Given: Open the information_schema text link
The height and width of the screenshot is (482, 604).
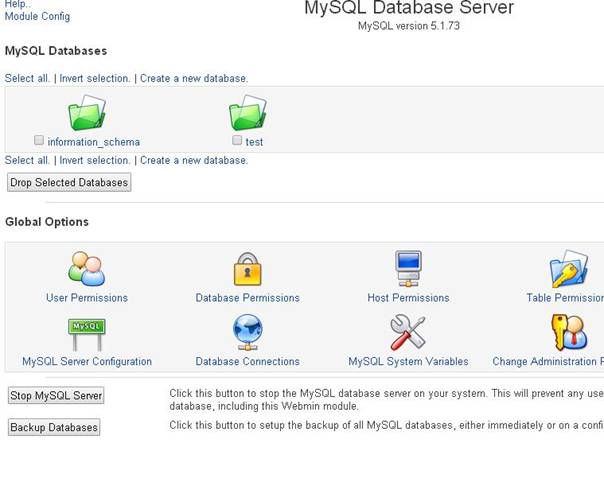Looking at the screenshot, I should 94,142.
